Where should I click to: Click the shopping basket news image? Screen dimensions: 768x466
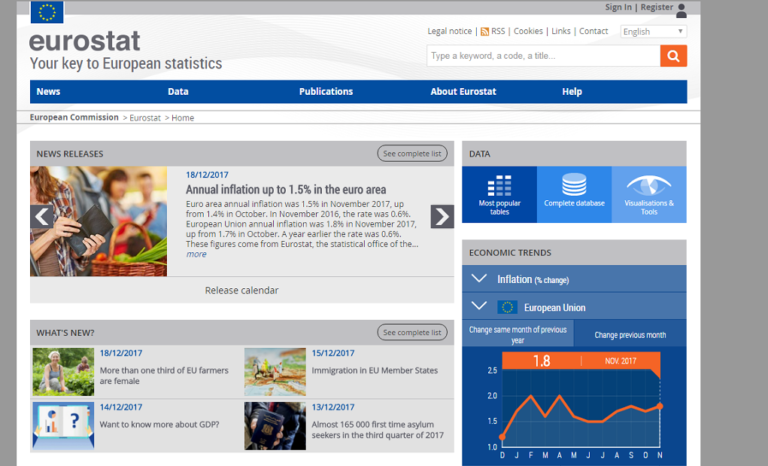click(x=98, y=221)
